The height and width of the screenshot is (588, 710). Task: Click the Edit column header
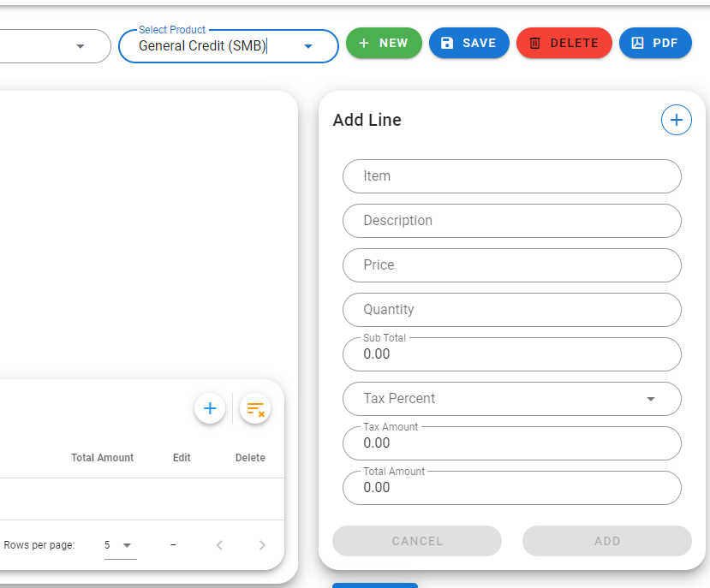point(182,458)
